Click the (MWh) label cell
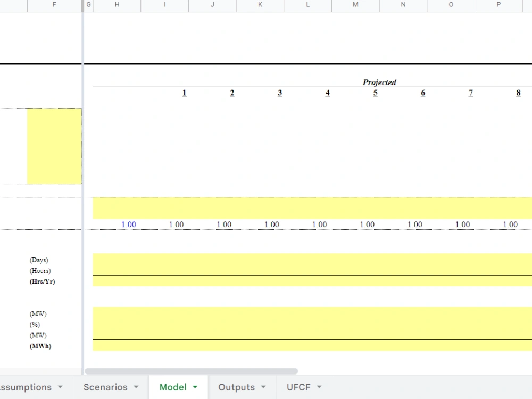This screenshot has width=532, height=399. tap(40, 346)
